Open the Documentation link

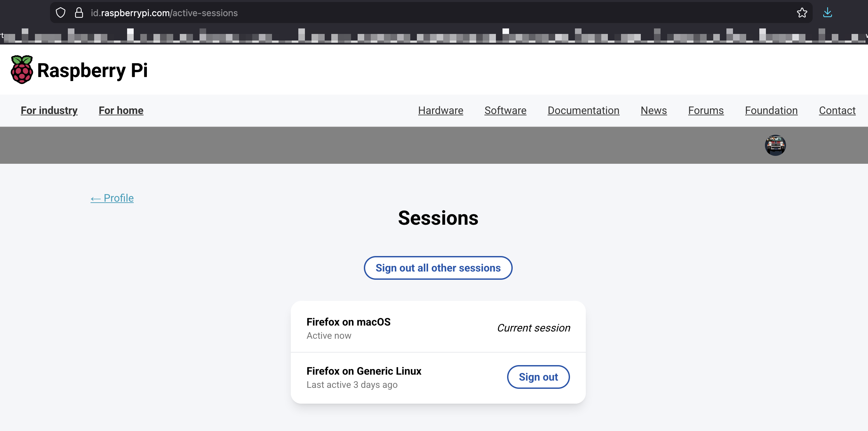coord(583,110)
